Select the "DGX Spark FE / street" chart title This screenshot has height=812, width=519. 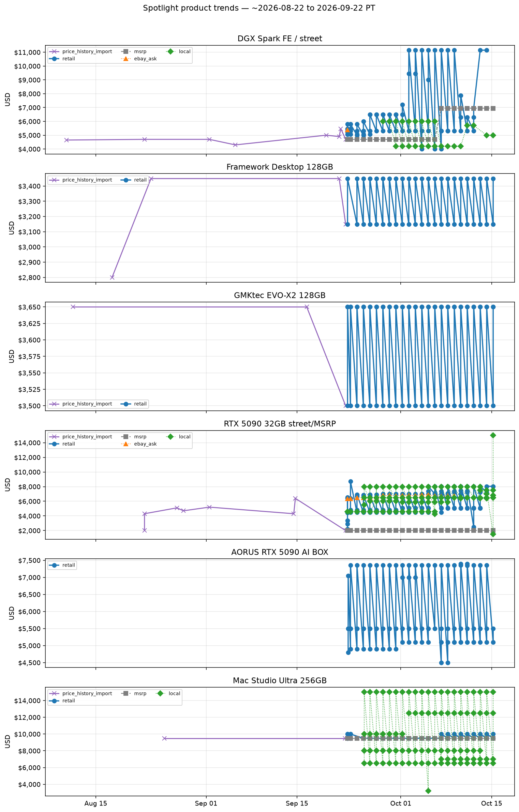[280, 39]
